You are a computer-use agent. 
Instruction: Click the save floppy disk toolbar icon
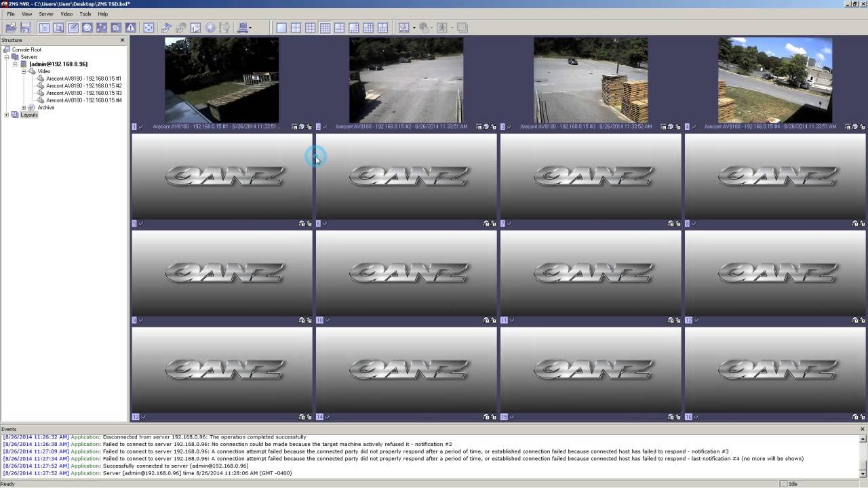26,28
